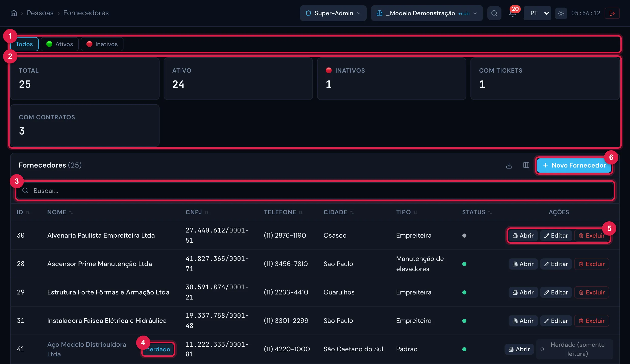Expand the Super-Admin role dropdown

click(x=333, y=13)
